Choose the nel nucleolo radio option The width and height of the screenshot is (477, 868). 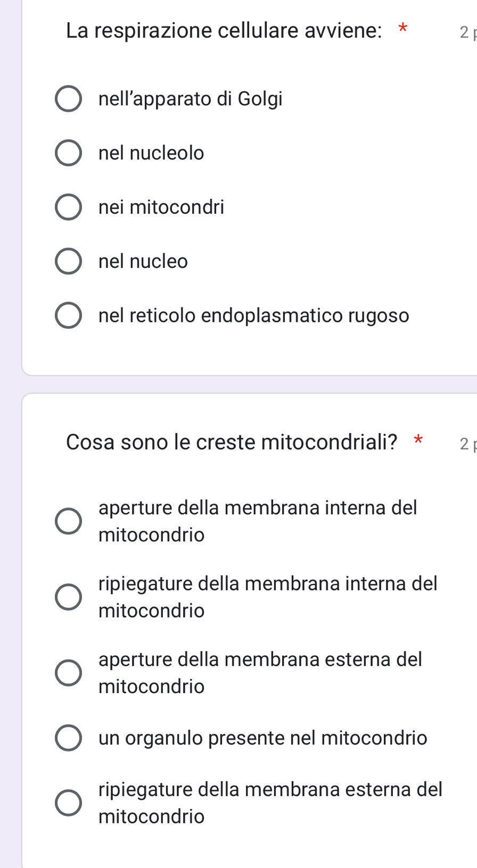coord(69,153)
